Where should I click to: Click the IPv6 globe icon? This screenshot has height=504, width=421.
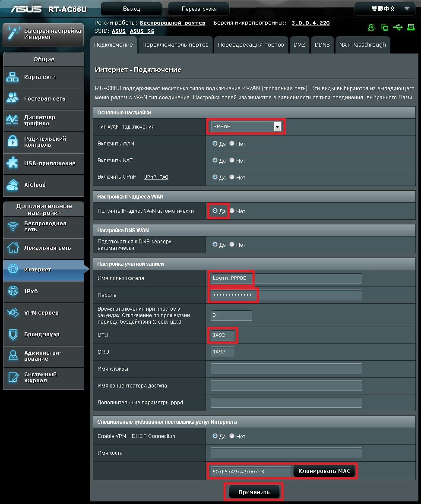click(13, 291)
